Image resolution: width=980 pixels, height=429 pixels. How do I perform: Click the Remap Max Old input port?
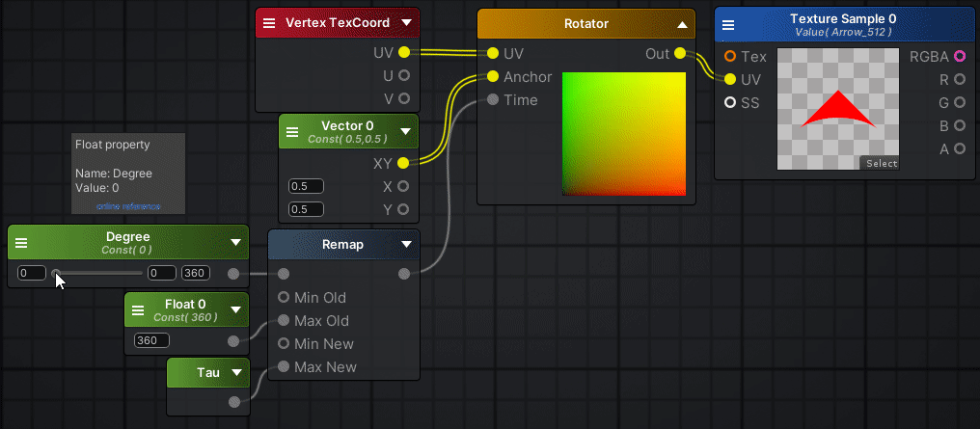(x=284, y=320)
